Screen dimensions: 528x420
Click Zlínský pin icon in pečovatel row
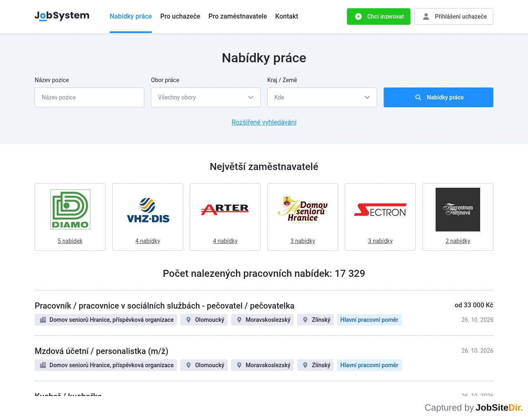[305, 320]
